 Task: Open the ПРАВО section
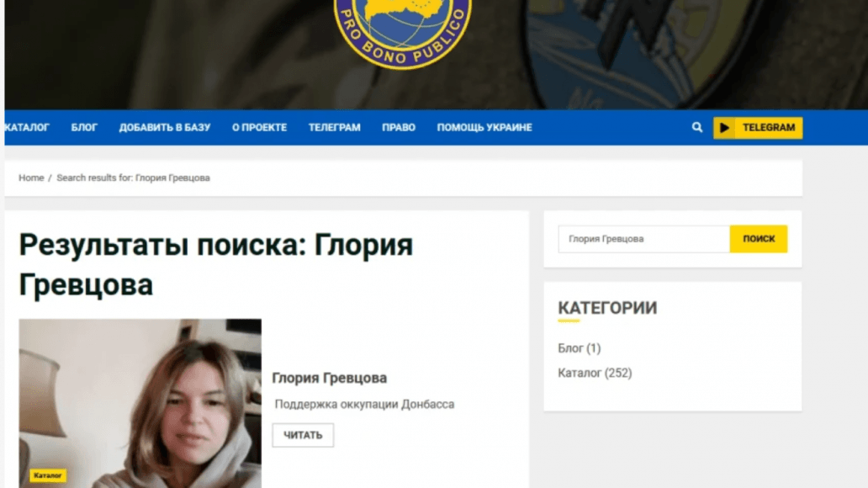398,128
